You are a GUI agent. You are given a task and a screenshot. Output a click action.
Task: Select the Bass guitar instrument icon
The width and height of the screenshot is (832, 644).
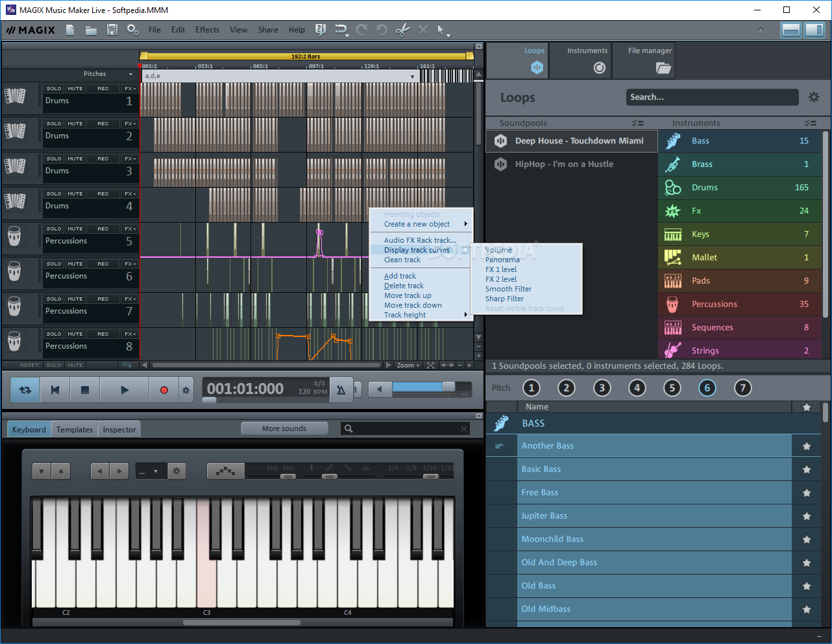(673, 141)
